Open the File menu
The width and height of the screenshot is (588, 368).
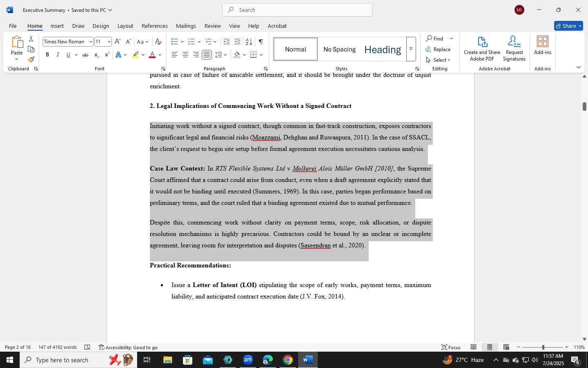(13, 26)
